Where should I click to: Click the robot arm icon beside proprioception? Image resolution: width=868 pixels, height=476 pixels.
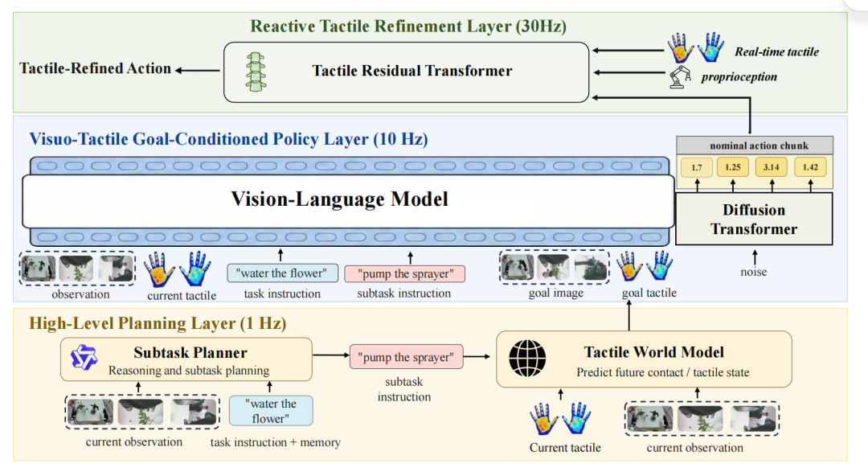click(x=680, y=77)
